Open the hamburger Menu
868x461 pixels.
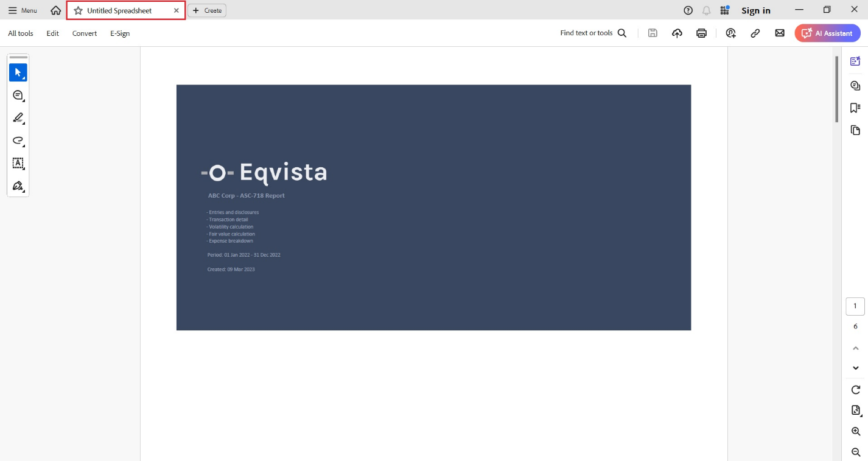(23, 10)
